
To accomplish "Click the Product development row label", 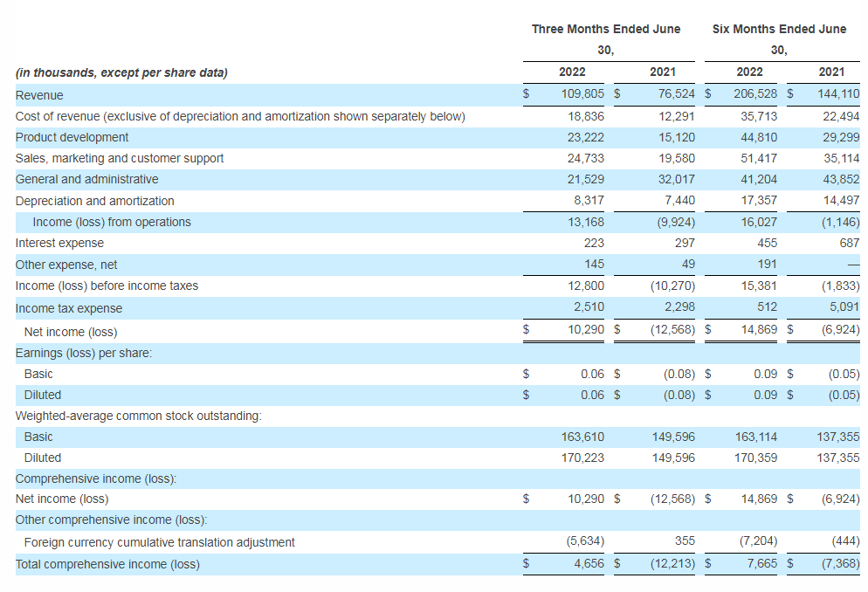I will click(x=72, y=137).
